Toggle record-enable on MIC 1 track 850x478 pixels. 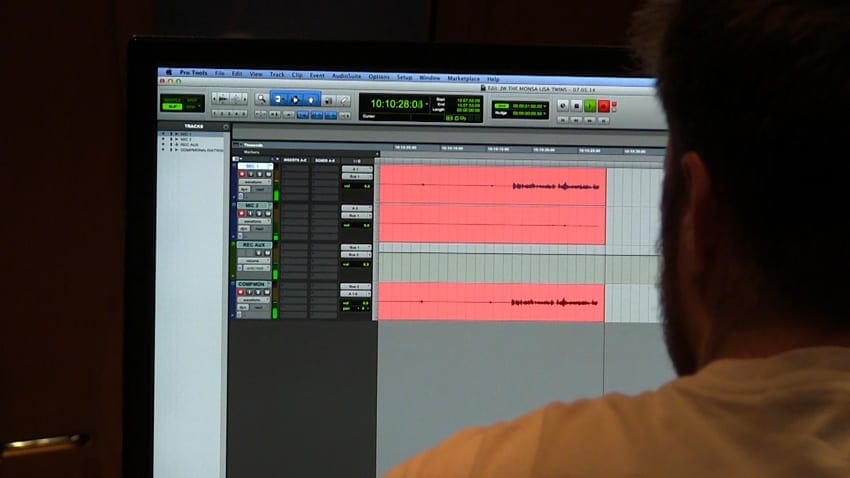(x=242, y=175)
